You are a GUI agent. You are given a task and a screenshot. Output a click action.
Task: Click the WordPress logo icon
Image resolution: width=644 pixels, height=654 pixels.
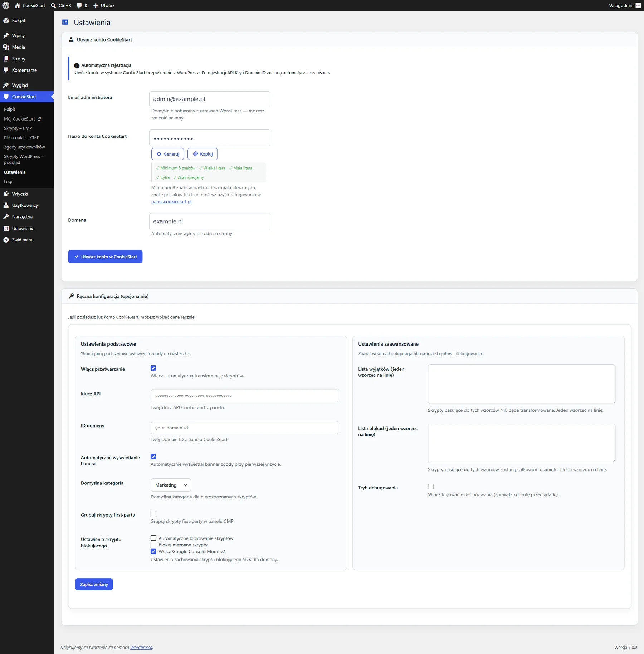click(x=6, y=5)
